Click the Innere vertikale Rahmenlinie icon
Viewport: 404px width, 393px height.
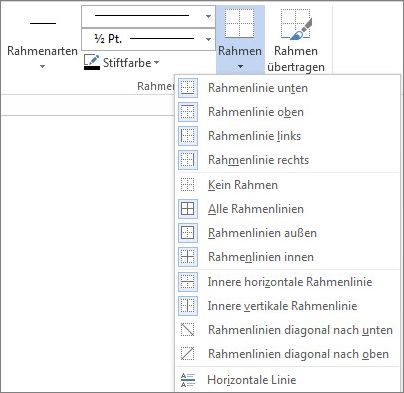click(188, 306)
